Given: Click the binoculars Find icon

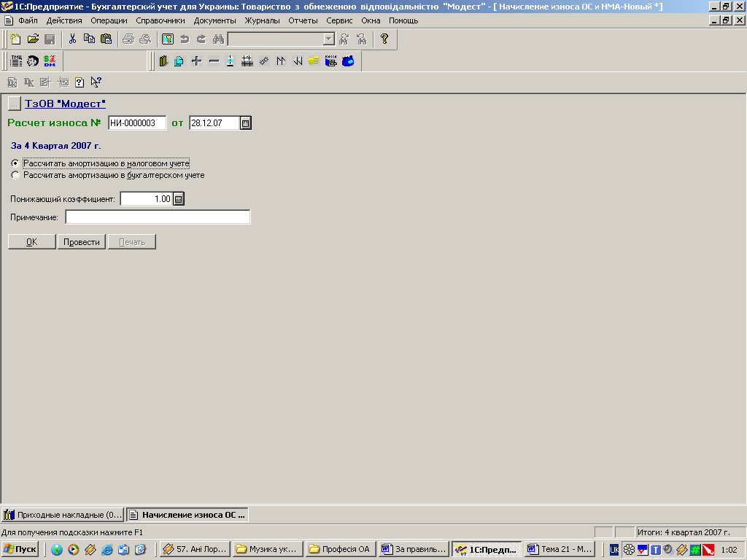Looking at the screenshot, I should click(218, 39).
